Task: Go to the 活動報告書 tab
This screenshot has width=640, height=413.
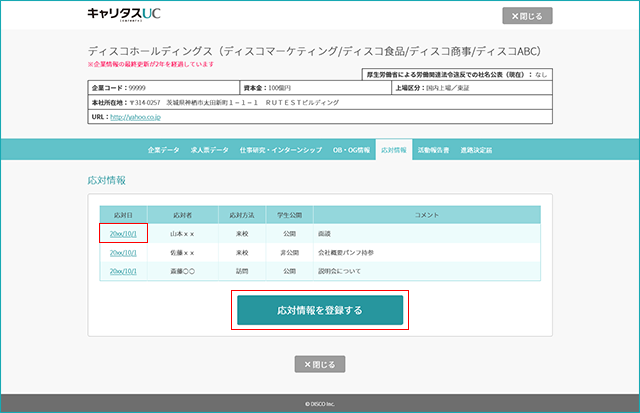Action: click(x=433, y=150)
